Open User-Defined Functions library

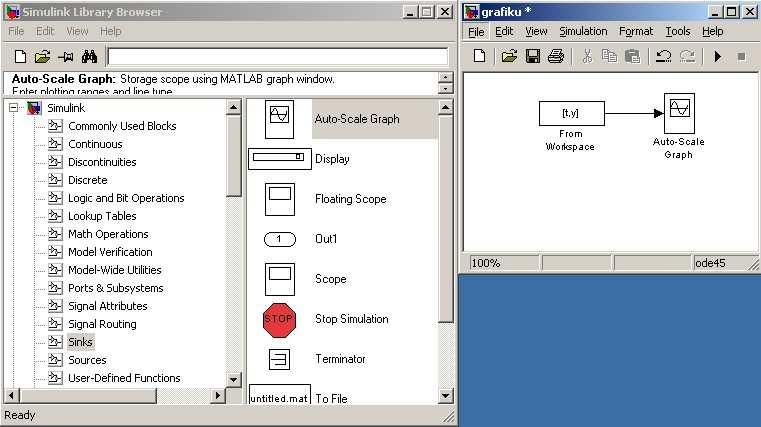(x=124, y=378)
